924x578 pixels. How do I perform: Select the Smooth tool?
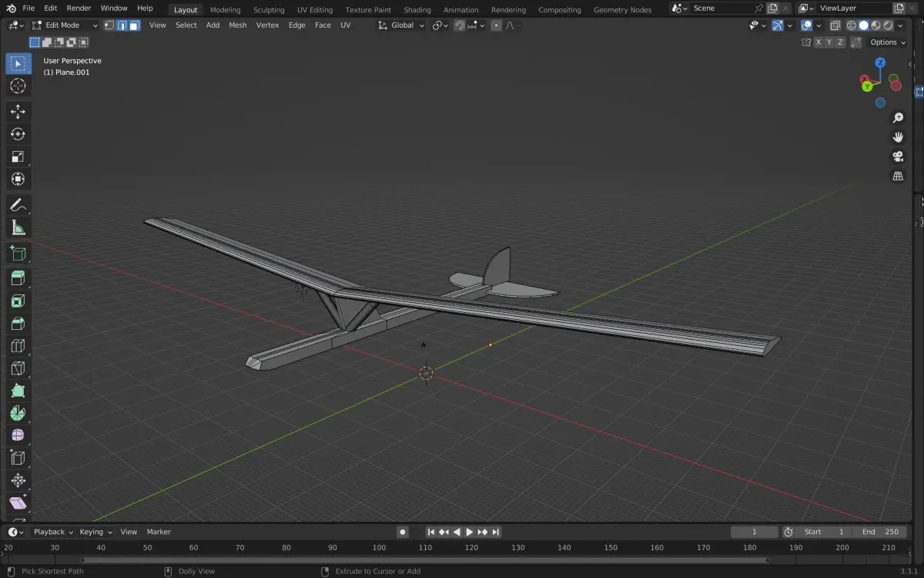click(x=18, y=435)
